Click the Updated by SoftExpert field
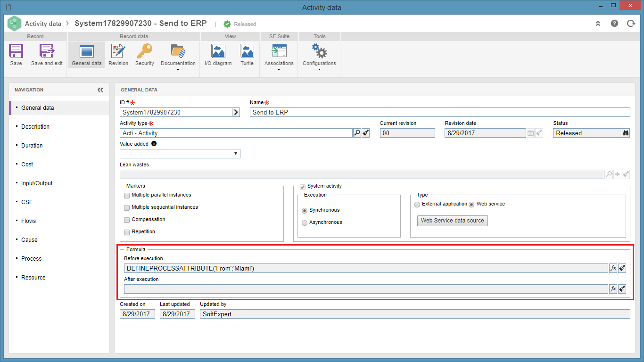Viewport: 644px width, 362px height. point(415,314)
